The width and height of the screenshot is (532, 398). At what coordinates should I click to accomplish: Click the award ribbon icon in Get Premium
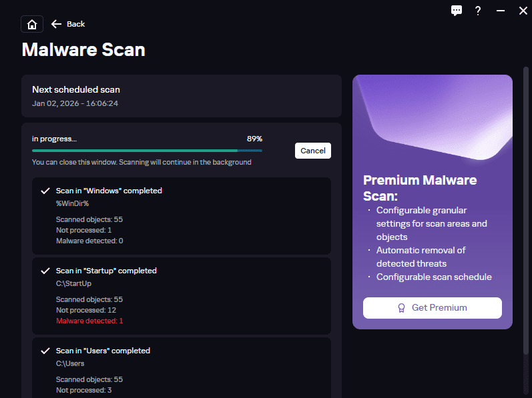click(401, 308)
